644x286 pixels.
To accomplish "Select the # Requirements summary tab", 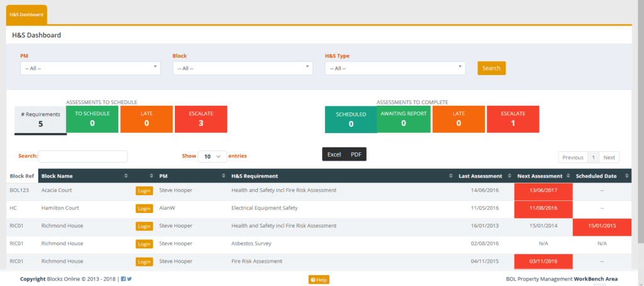I will tap(40, 119).
